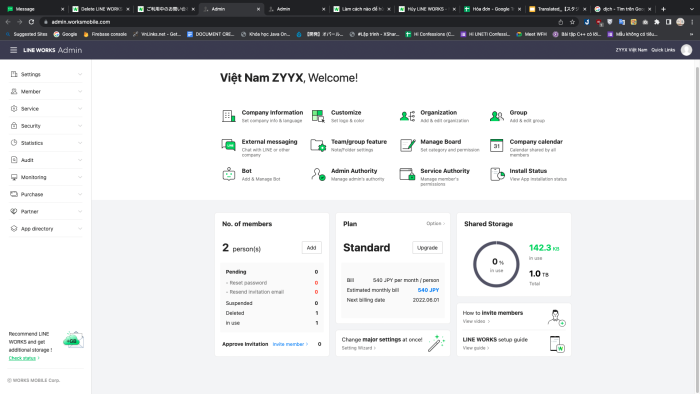Bookmark this page with star icon
Viewport: 700px width, 394px height.
tap(572, 21)
